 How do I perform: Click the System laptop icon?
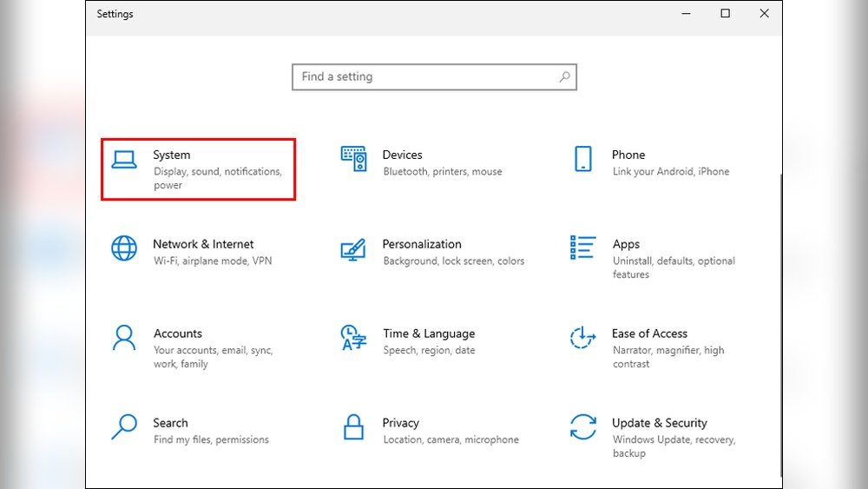(124, 159)
